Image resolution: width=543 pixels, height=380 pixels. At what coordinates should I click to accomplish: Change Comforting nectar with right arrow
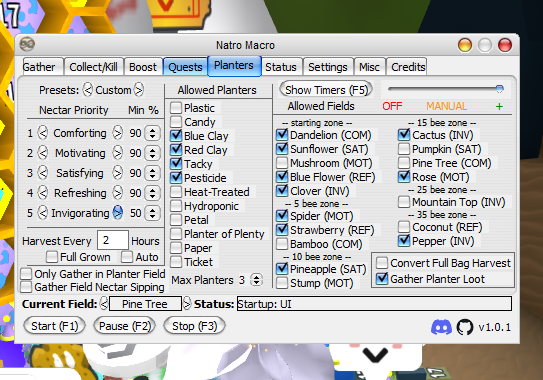click(x=118, y=133)
